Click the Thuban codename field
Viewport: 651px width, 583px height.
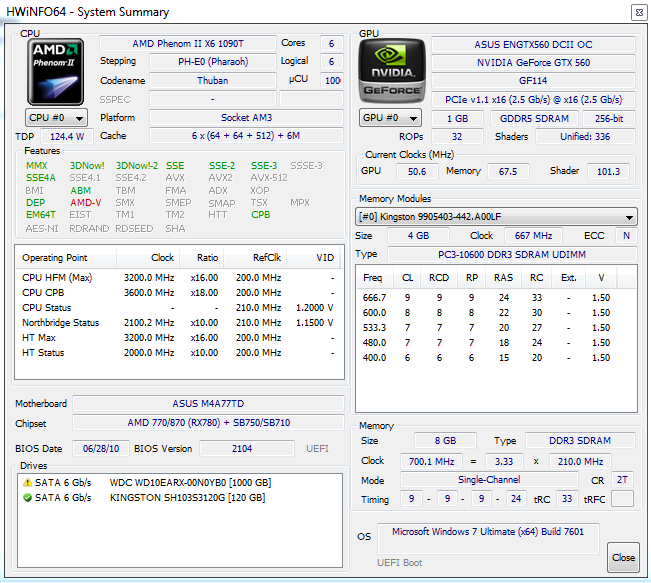pyautogui.click(x=213, y=81)
